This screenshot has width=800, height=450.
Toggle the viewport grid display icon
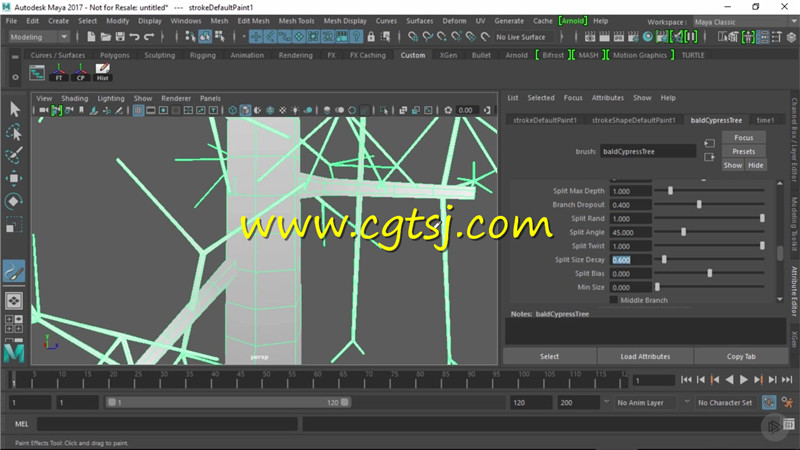[138, 110]
